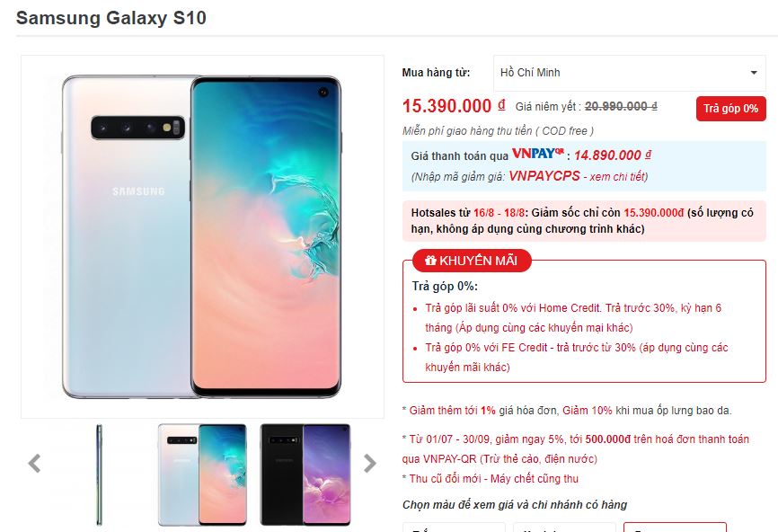Click the next thumbnail arrow in gallery
The height and width of the screenshot is (532, 778).
coord(369,464)
